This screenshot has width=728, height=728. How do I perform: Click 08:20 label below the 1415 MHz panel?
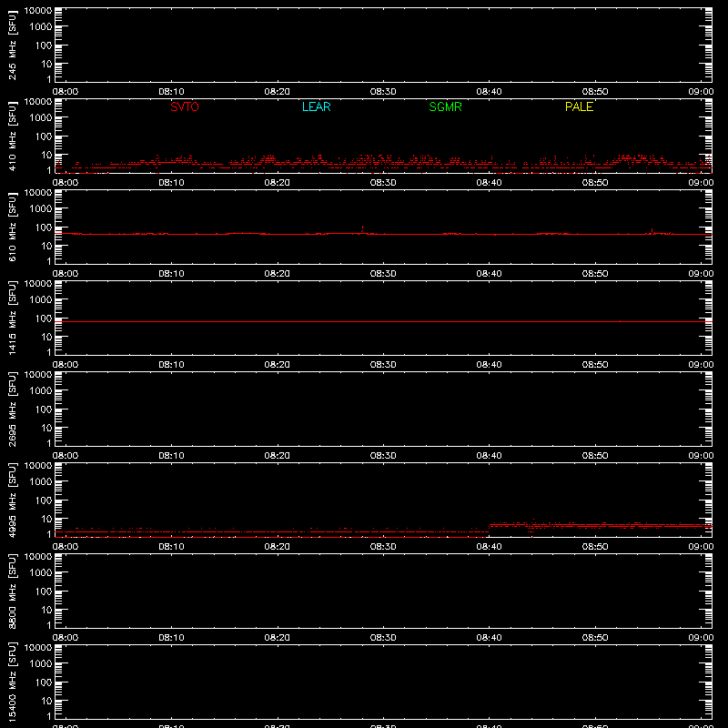point(278,365)
